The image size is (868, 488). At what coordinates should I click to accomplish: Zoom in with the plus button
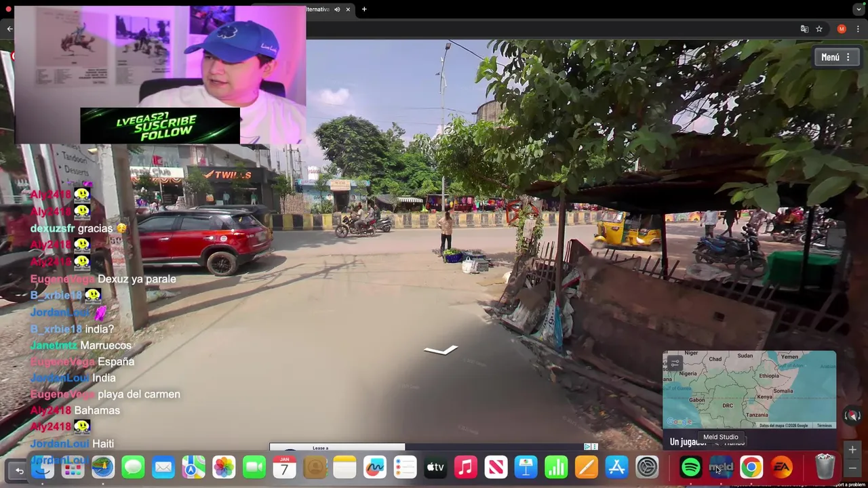click(852, 450)
